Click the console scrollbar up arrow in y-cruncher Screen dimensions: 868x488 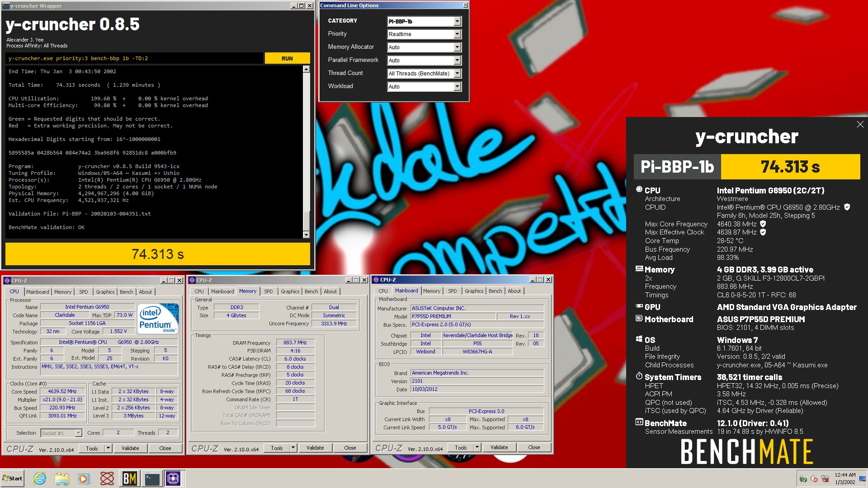coord(306,70)
